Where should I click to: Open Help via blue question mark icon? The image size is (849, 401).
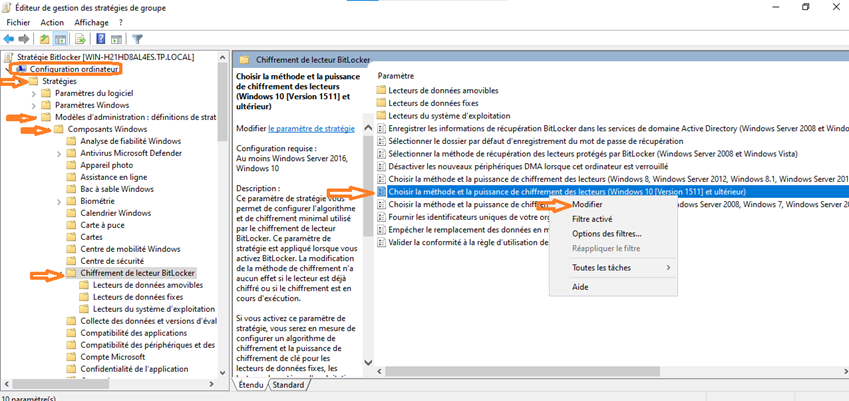[x=101, y=39]
